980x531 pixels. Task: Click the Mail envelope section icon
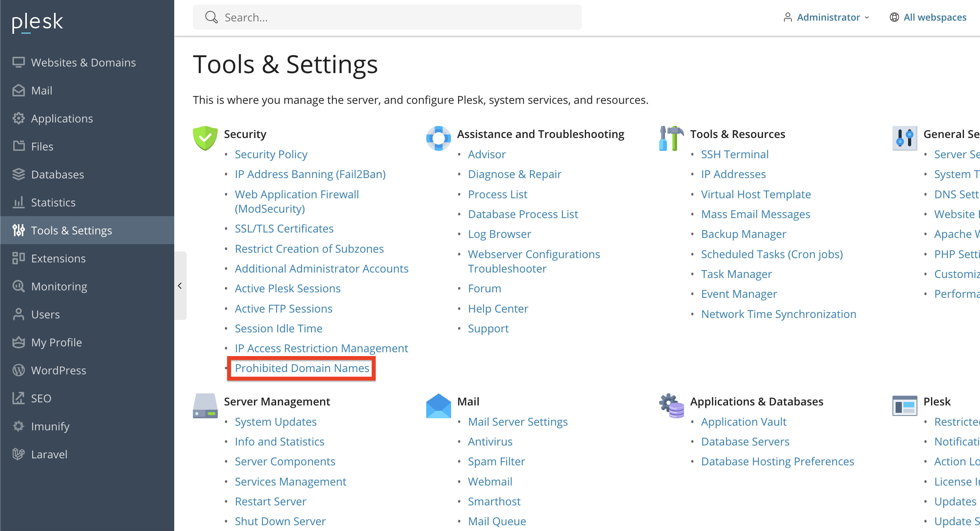coord(438,406)
